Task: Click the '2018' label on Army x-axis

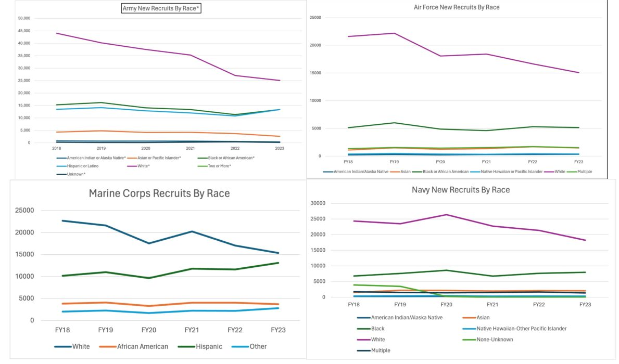Action: (x=56, y=148)
